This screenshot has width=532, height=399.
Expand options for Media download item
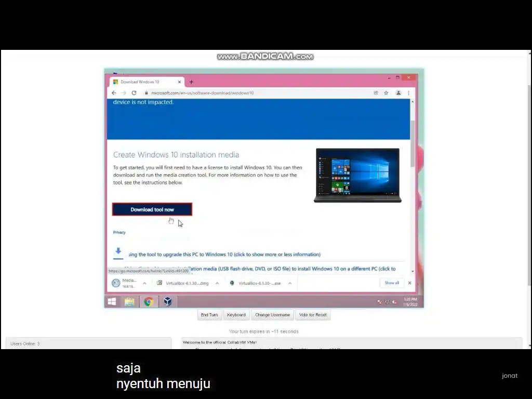[144, 283]
